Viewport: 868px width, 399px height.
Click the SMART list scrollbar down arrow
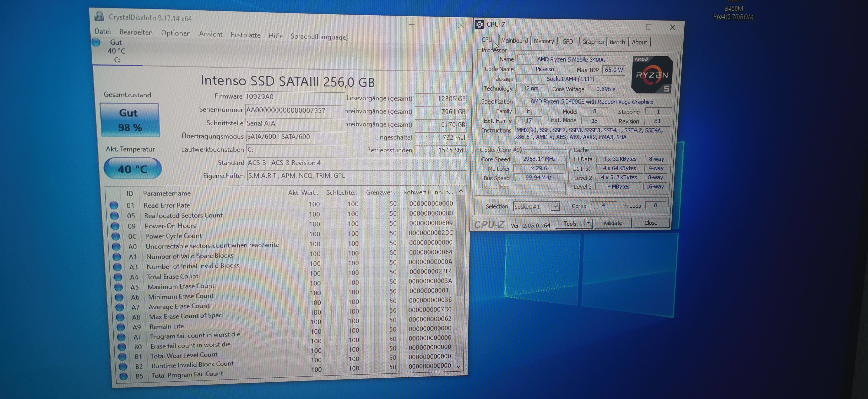coord(458,366)
